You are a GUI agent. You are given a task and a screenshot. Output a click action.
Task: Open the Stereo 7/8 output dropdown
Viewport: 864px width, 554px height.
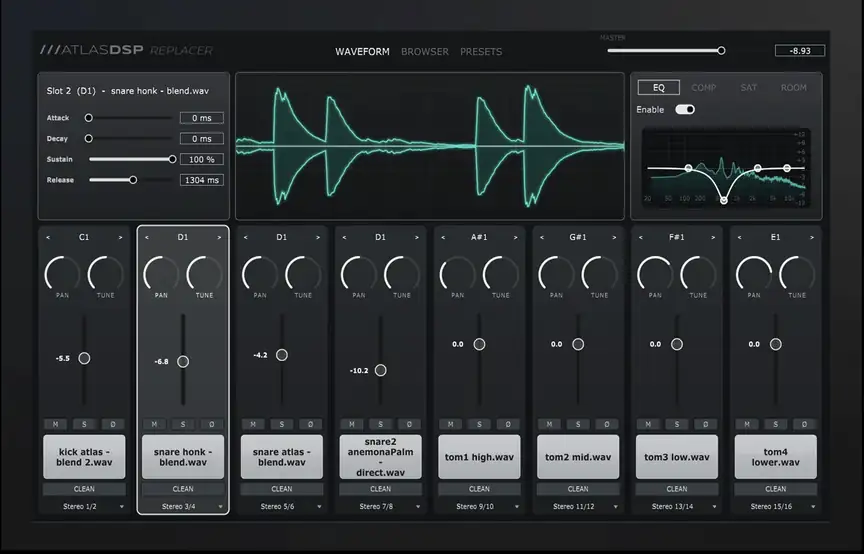pyautogui.click(x=380, y=506)
